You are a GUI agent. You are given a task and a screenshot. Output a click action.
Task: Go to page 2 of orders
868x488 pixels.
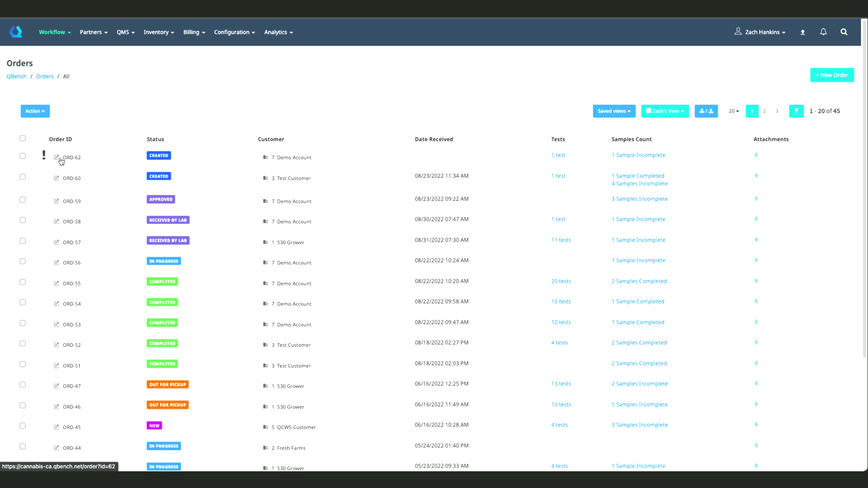click(764, 111)
